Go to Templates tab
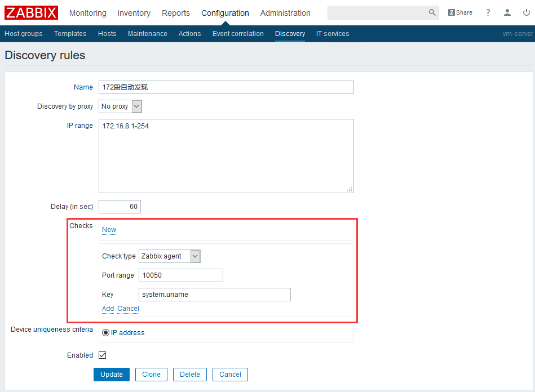This screenshot has height=392, width=535. (x=70, y=34)
